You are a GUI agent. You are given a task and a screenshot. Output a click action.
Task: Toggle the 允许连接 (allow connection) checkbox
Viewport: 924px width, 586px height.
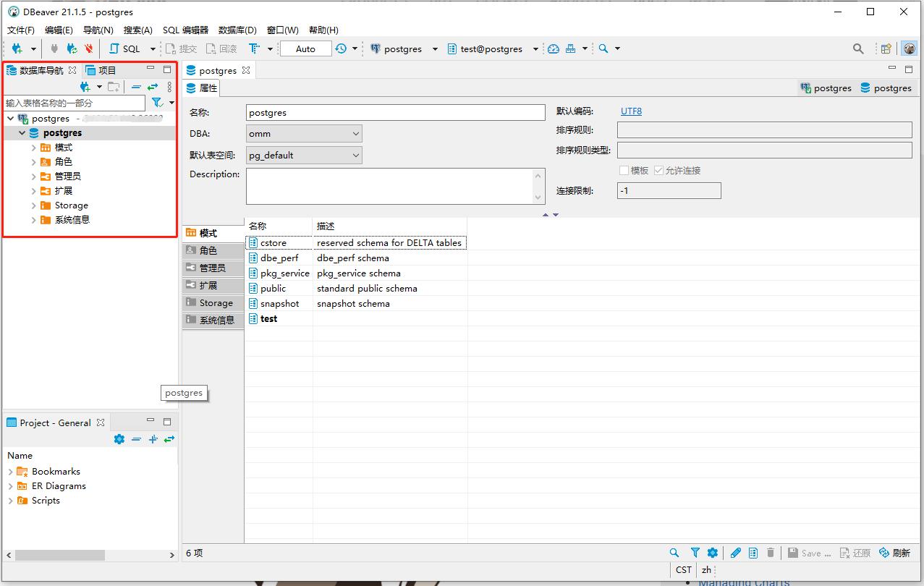pyautogui.click(x=658, y=171)
